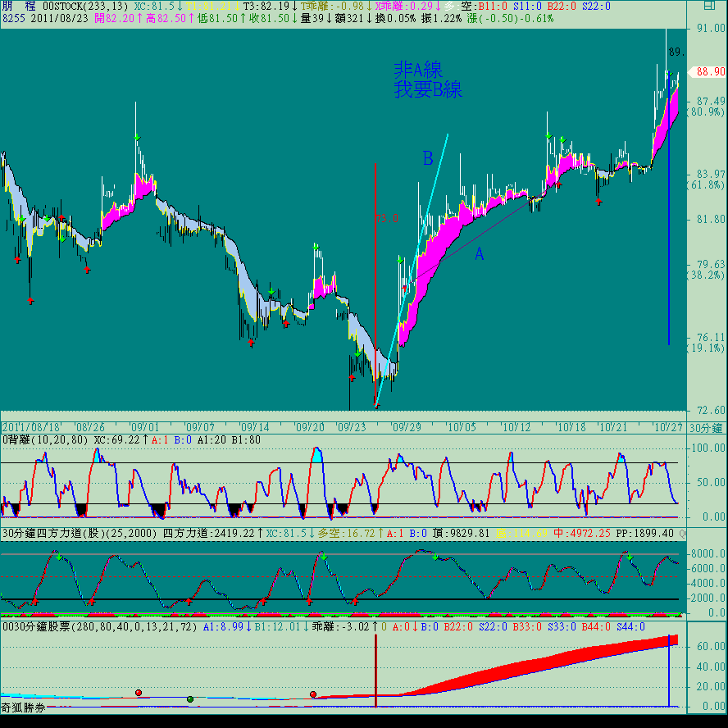Click the 09/01 date on the time axis
728x728 pixels.
(144, 427)
